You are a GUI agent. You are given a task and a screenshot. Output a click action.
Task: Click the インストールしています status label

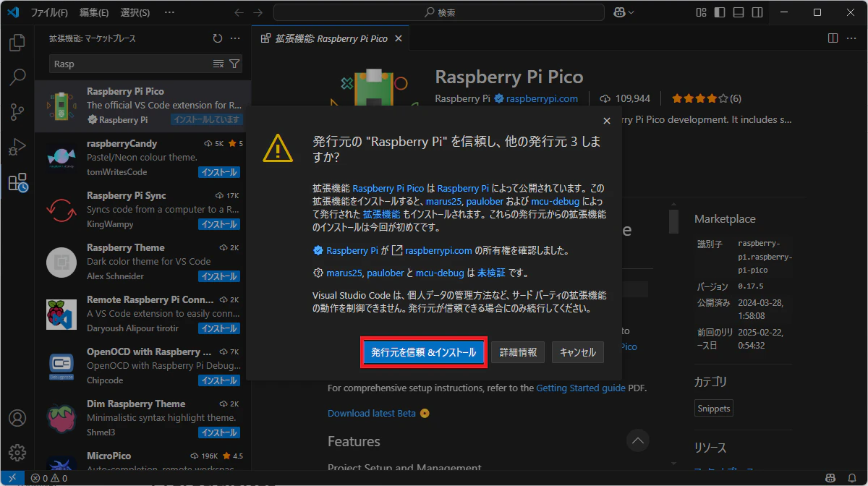coord(206,120)
